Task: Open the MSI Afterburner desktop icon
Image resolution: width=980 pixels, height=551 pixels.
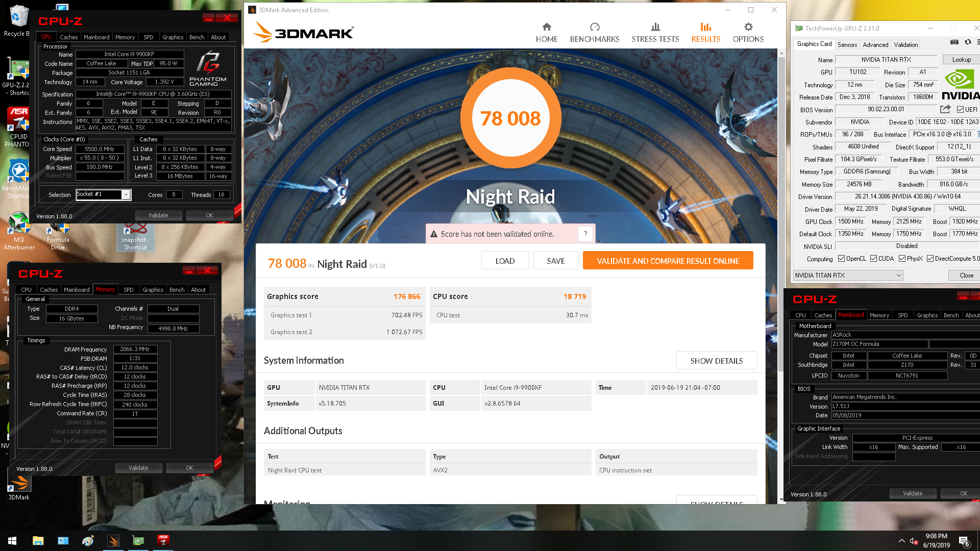Action: [19, 231]
